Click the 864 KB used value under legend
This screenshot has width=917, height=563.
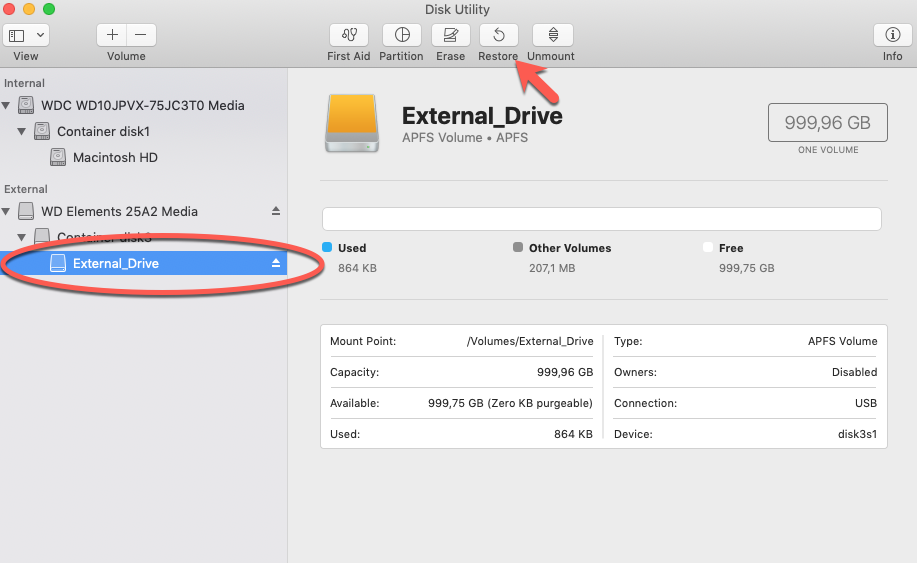(x=357, y=268)
